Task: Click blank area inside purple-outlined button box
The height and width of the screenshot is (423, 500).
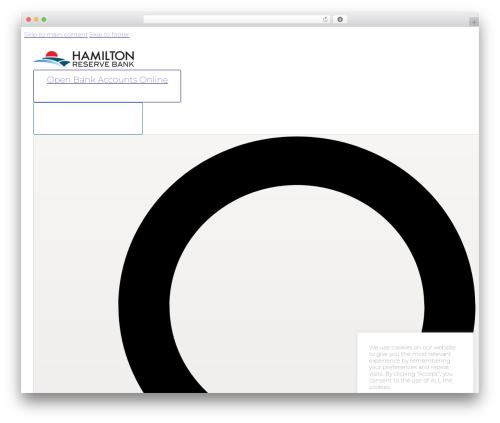Action: [107, 94]
